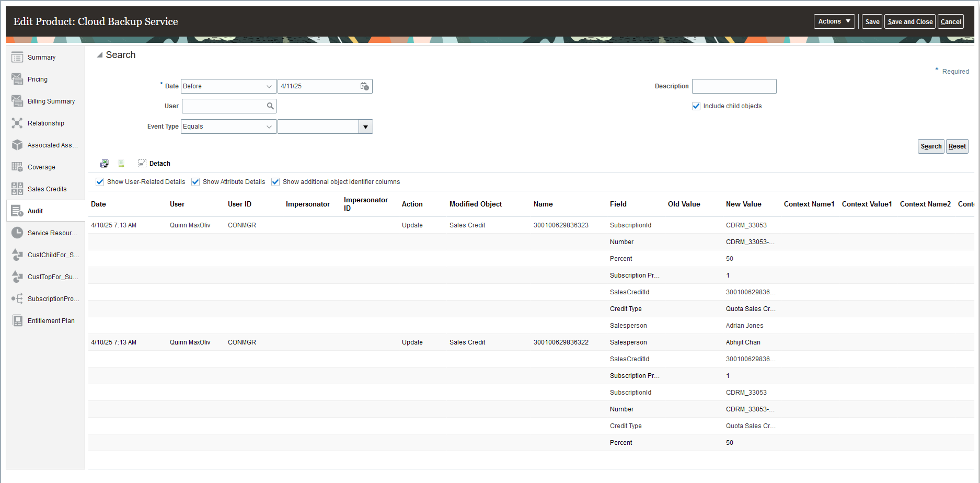Click the CustTopFor_Su shapes icon
Screen dimensions: 980x483
pyautogui.click(x=17, y=277)
